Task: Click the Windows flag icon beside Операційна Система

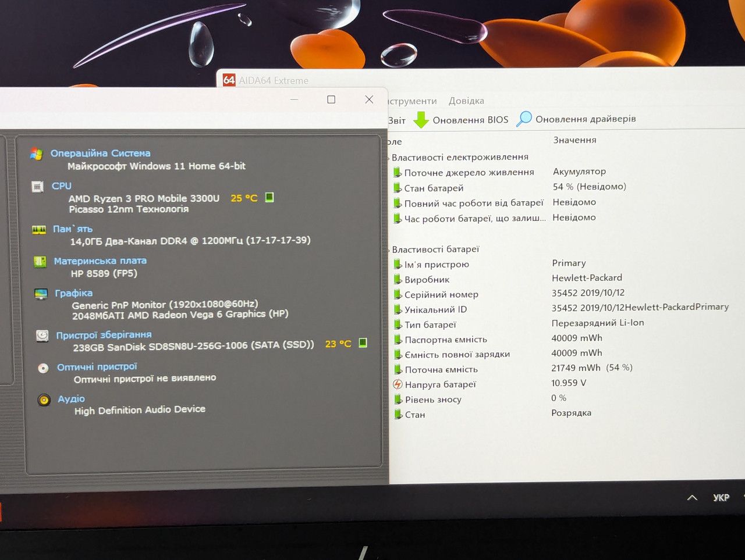Action: pyautogui.click(x=37, y=154)
